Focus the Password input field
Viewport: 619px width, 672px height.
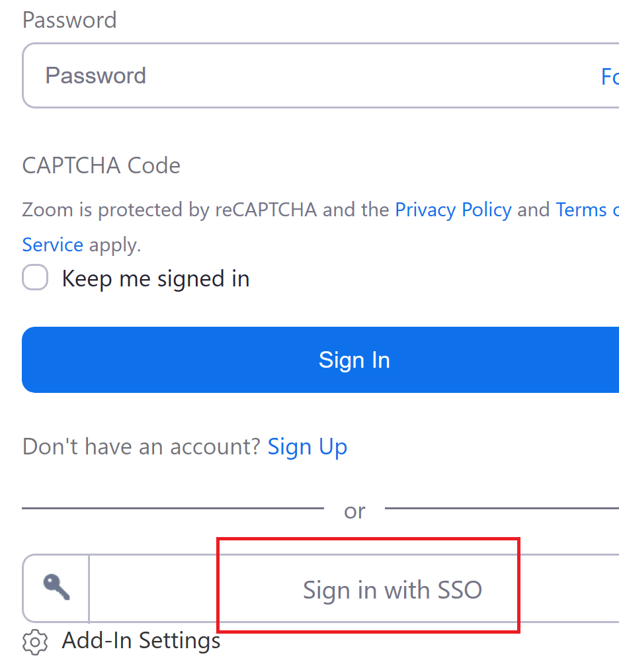point(321,75)
